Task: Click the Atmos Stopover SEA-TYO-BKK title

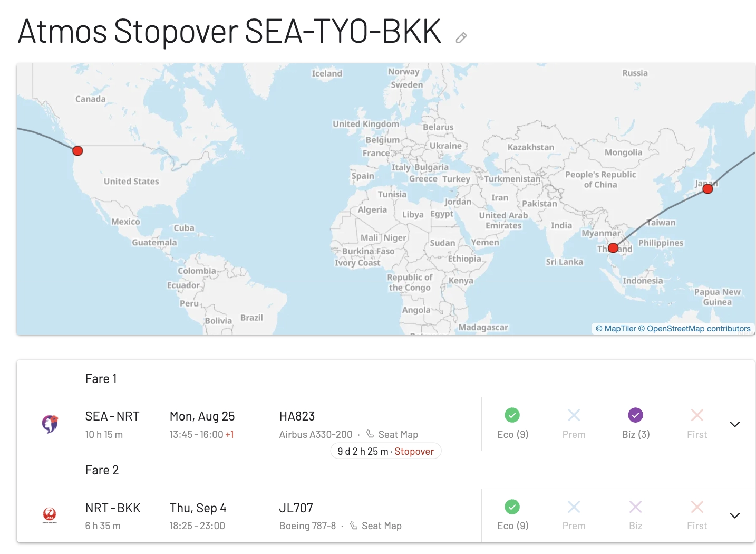Action: click(x=229, y=31)
